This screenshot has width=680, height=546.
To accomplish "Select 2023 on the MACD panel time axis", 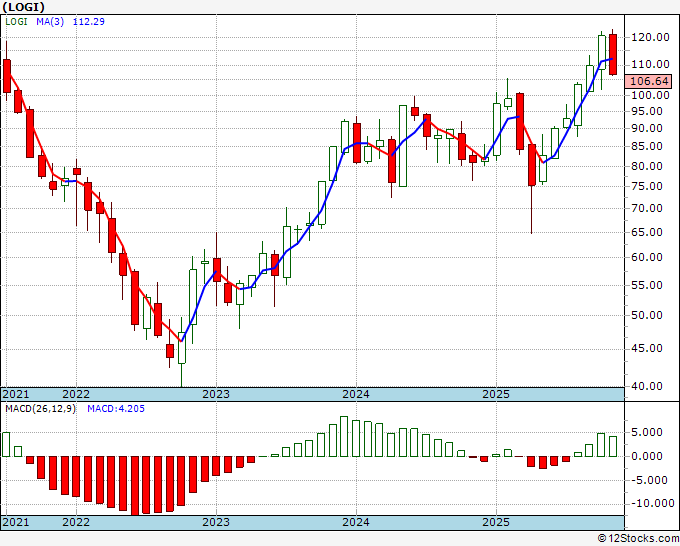I will (x=216, y=522).
